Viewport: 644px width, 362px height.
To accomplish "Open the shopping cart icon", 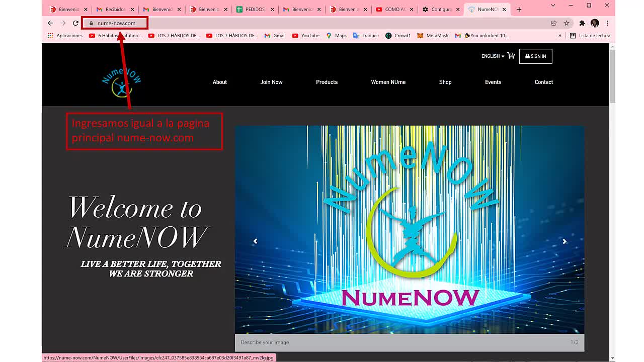I will tap(511, 56).
